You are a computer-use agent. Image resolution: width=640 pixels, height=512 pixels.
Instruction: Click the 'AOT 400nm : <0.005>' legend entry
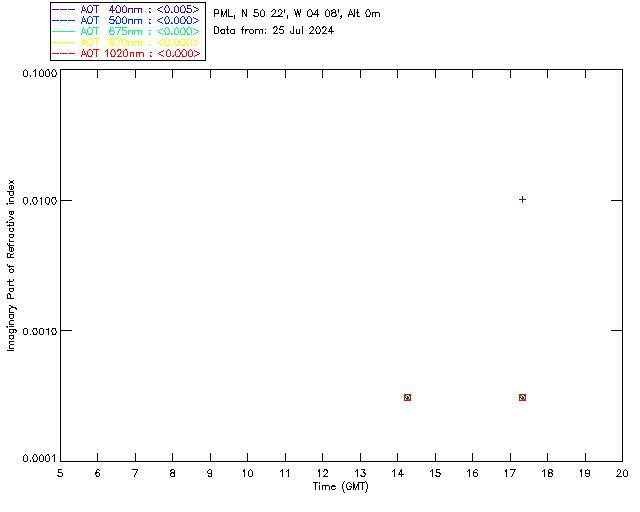126,9
